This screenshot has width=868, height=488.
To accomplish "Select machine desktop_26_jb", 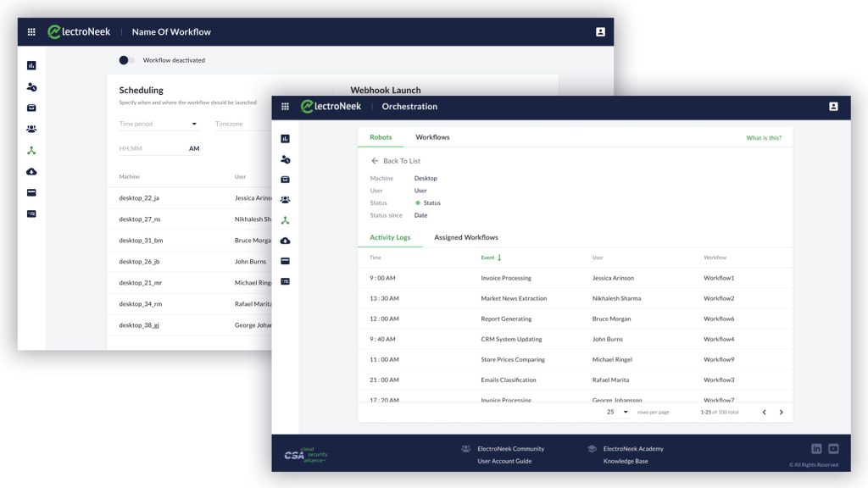I will coord(139,261).
